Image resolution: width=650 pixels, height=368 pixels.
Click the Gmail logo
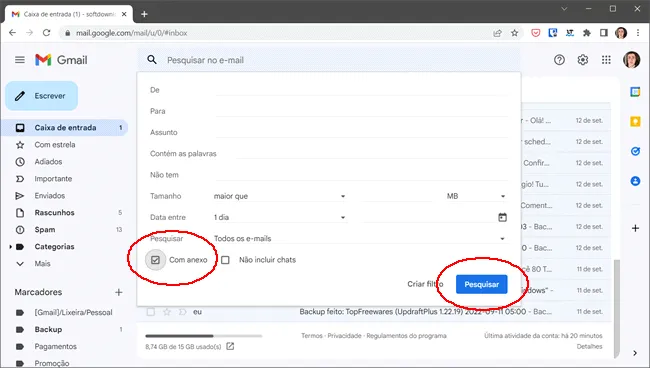pos(61,60)
